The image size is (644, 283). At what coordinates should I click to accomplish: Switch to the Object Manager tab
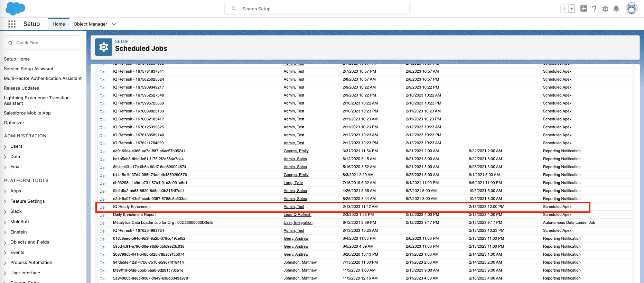pos(90,24)
